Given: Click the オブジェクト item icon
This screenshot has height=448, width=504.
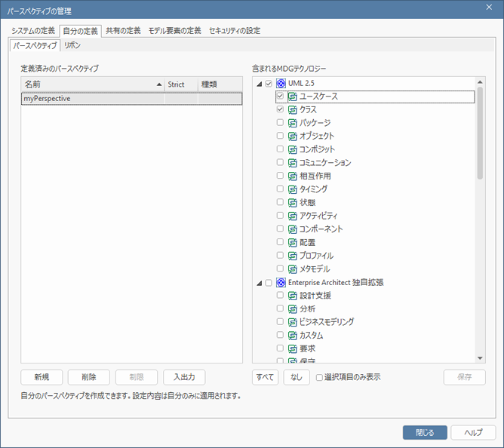Looking at the screenshot, I should pyautogui.click(x=293, y=136).
